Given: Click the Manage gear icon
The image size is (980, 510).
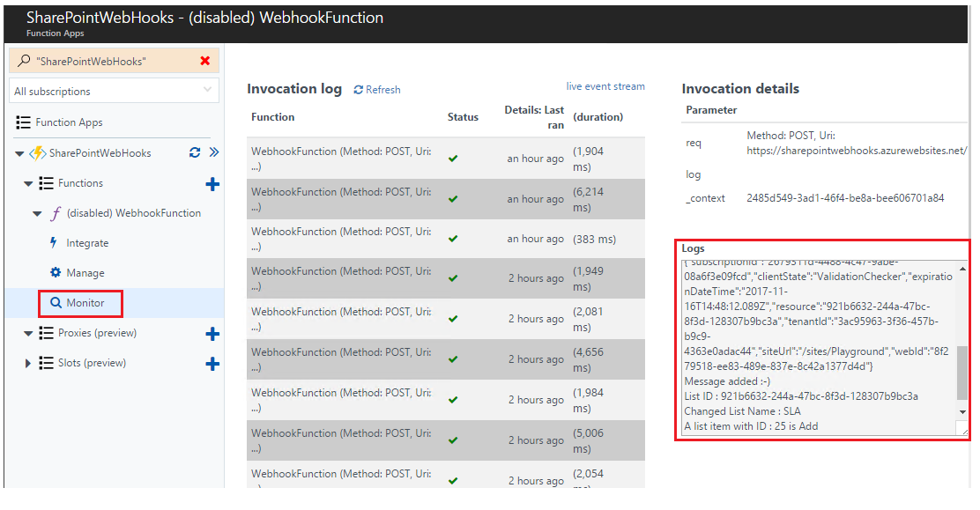Looking at the screenshot, I should coord(56,272).
